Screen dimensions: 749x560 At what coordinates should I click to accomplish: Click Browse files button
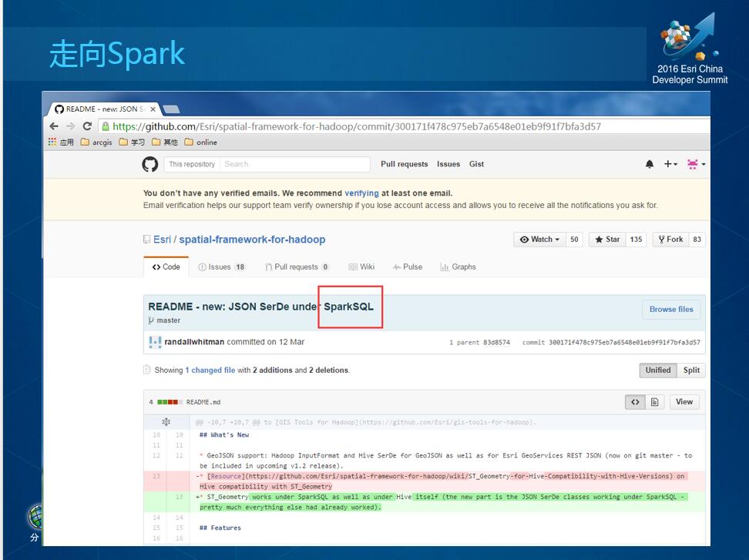pyautogui.click(x=671, y=309)
